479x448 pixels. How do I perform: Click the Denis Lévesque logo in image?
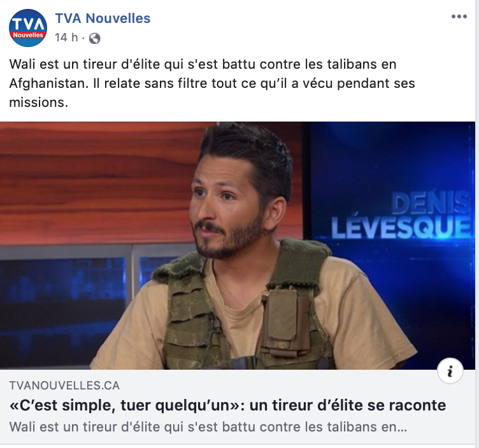pos(401,215)
